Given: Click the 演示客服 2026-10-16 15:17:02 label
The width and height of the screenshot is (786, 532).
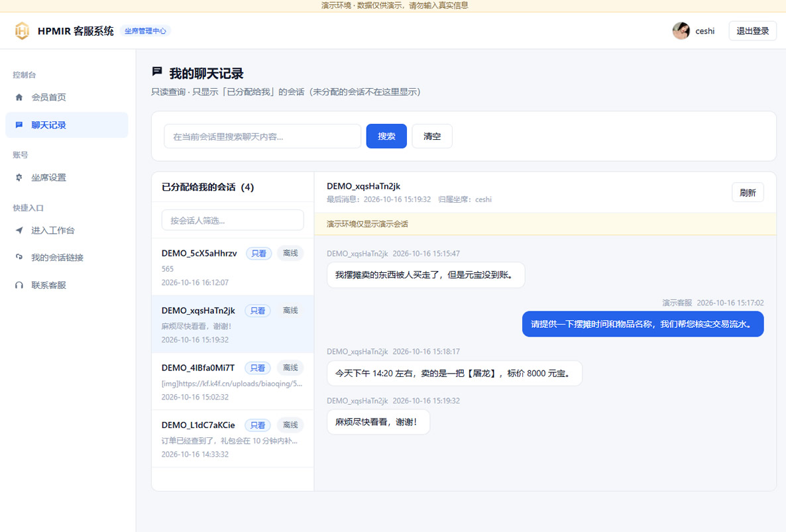Looking at the screenshot, I should point(713,303).
